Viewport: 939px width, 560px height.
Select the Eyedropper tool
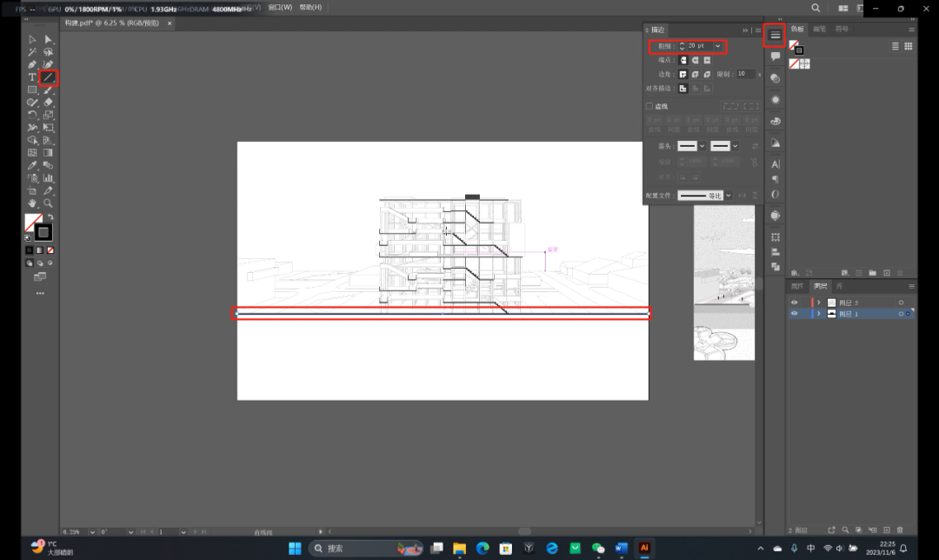coord(32,165)
